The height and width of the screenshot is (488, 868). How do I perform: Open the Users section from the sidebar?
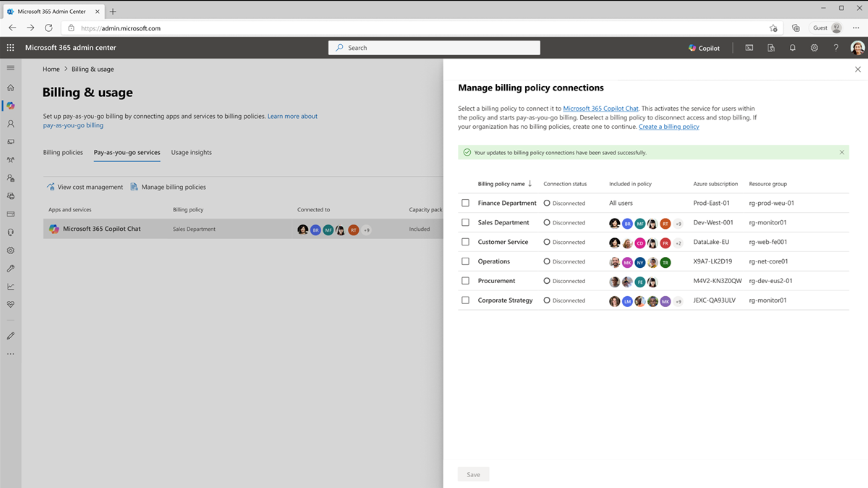coord(10,124)
